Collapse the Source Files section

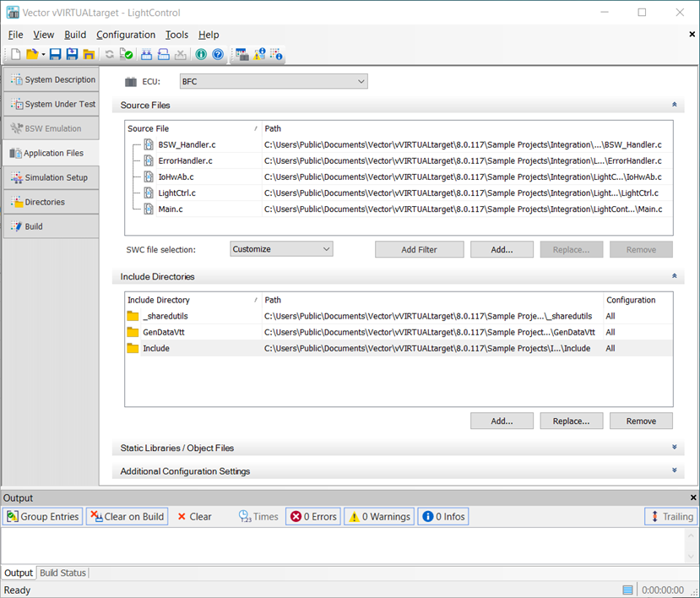click(x=674, y=105)
